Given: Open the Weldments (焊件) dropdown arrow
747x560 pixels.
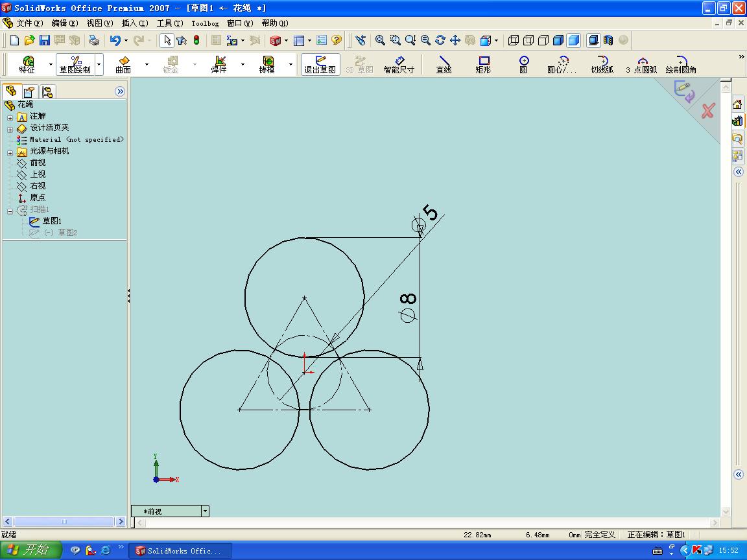Looking at the screenshot, I should tap(243, 64).
